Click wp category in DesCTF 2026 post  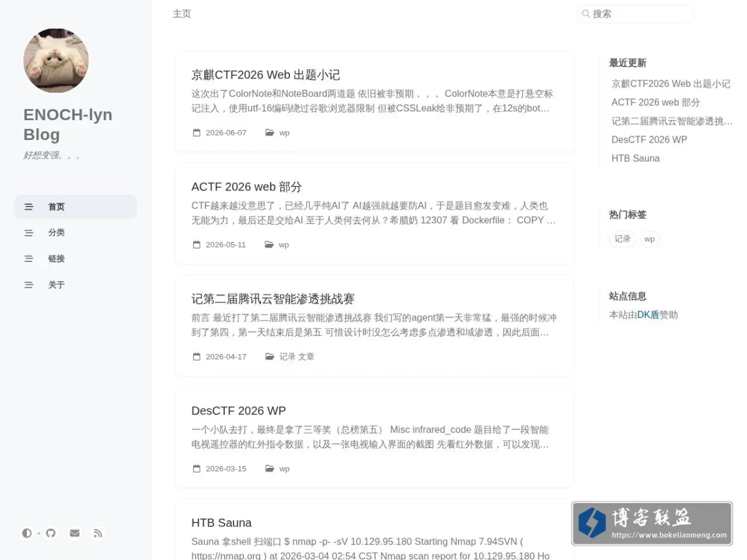[x=284, y=469]
